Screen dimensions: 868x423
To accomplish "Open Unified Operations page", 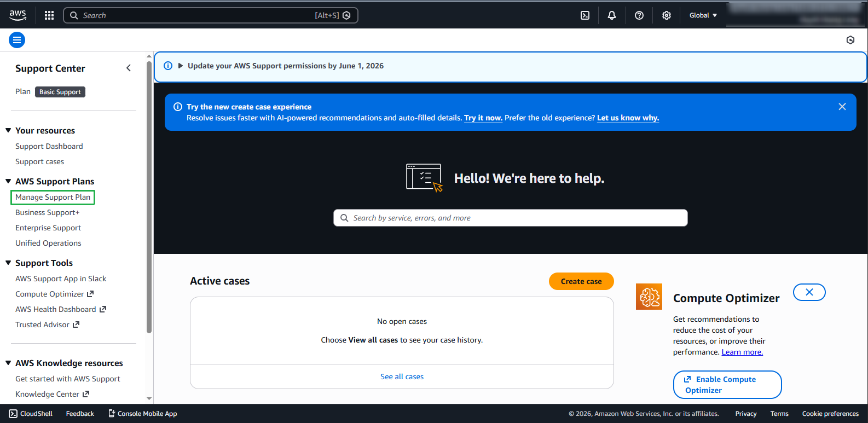I will tap(48, 243).
